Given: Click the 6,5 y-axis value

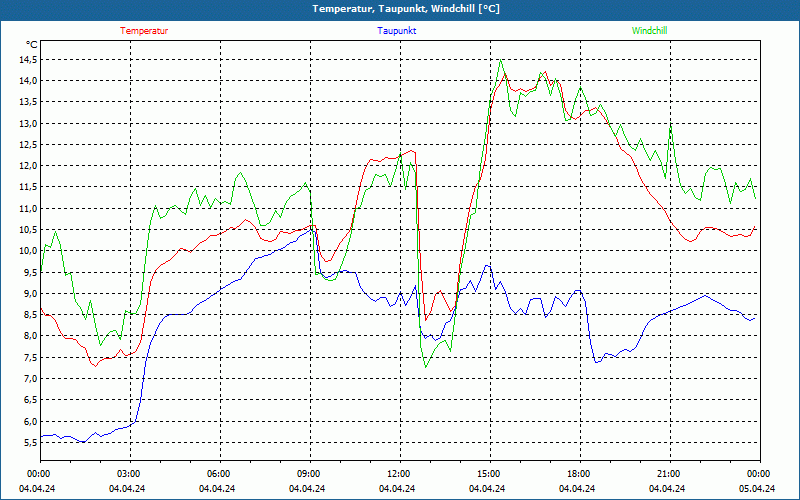Looking at the screenshot, I should click(31, 399).
